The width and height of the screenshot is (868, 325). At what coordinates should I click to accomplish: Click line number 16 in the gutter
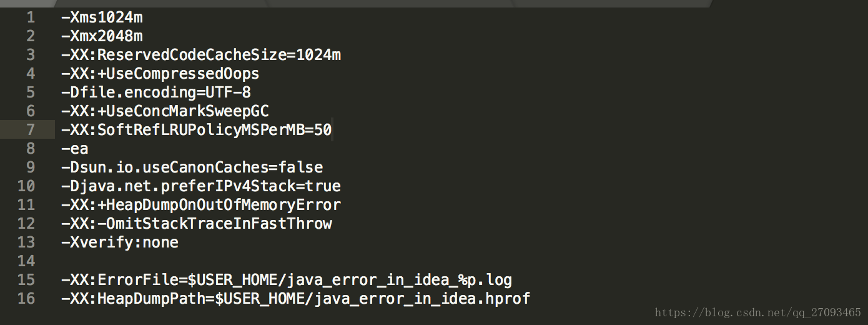pos(26,299)
